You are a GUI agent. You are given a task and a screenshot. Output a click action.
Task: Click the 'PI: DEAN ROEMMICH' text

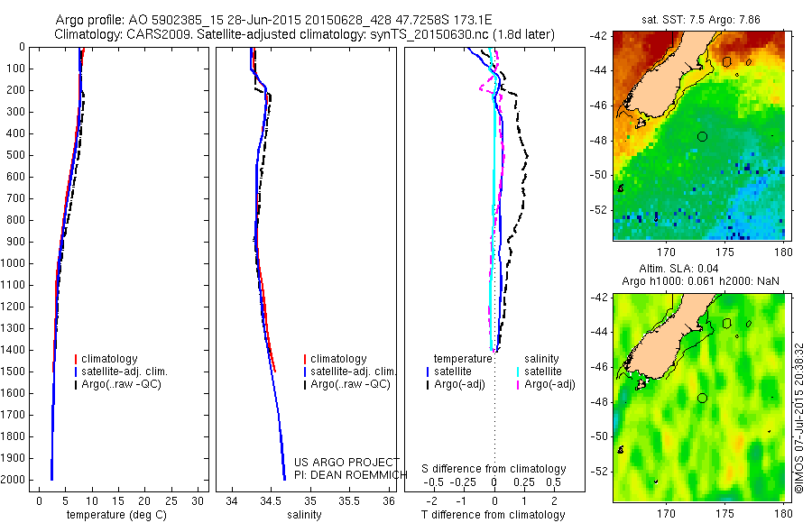coord(351,475)
